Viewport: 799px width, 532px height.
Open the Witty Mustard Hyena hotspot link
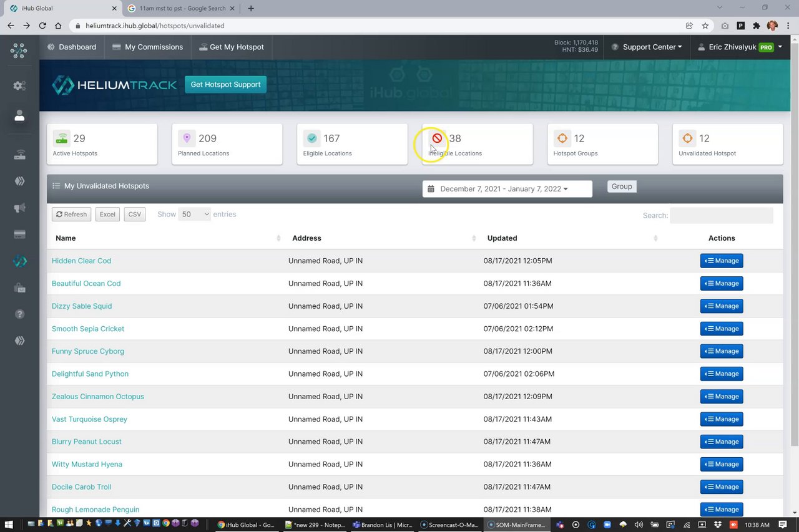pos(87,464)
